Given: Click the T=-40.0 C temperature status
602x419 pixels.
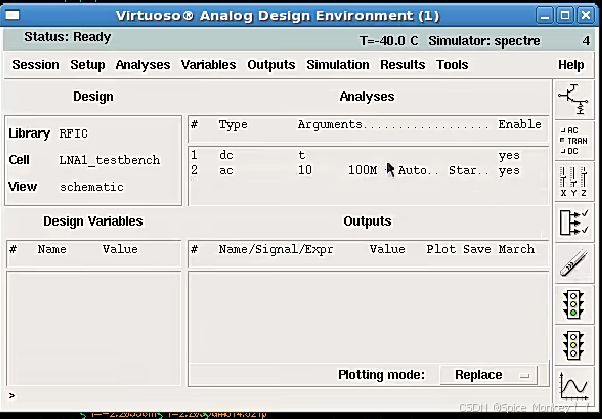Looking at the screenshot, I should pos(389,41).
